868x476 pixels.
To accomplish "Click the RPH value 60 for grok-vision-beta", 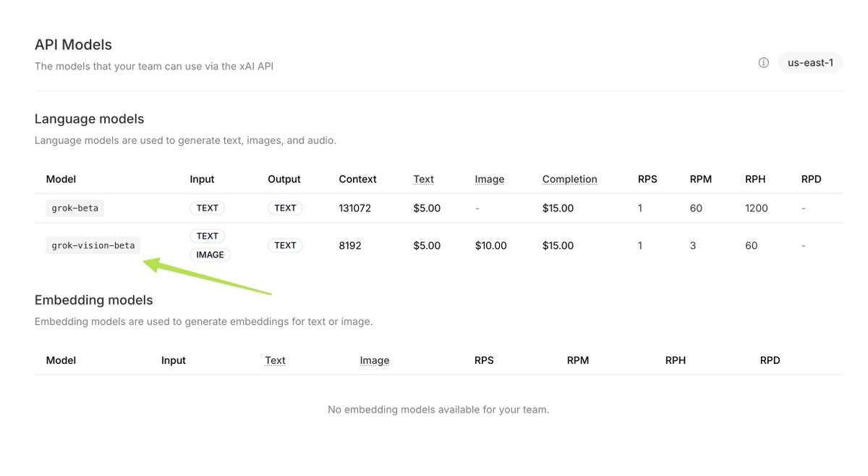I will (752, 246).
